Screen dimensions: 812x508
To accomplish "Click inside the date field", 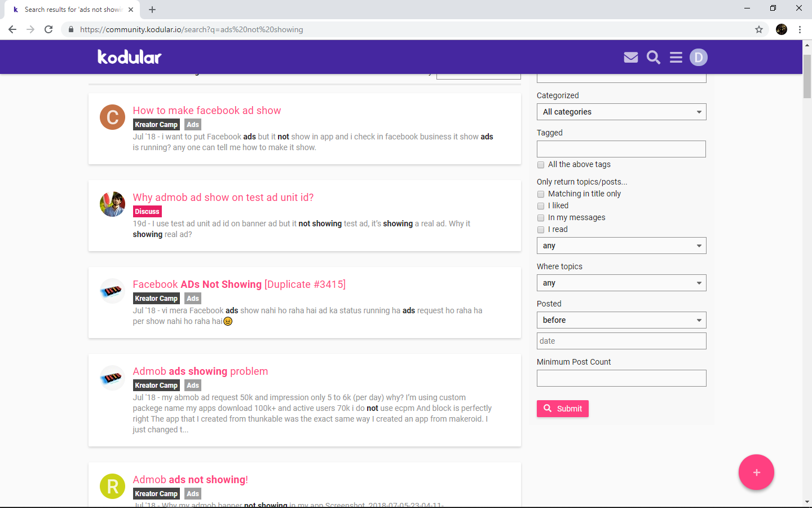I will click(x=621, y=340).
